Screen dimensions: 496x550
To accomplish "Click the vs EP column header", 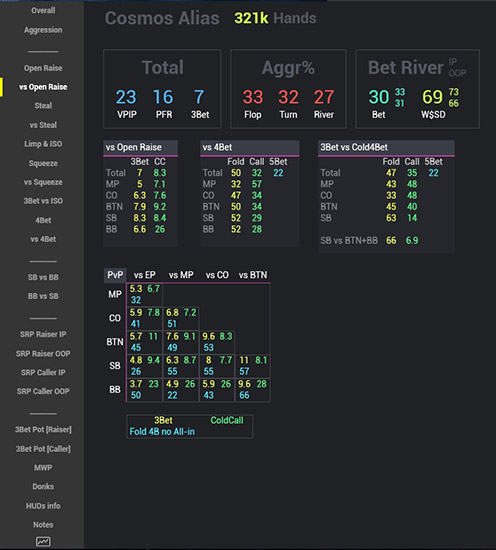I will coord(145,275).
